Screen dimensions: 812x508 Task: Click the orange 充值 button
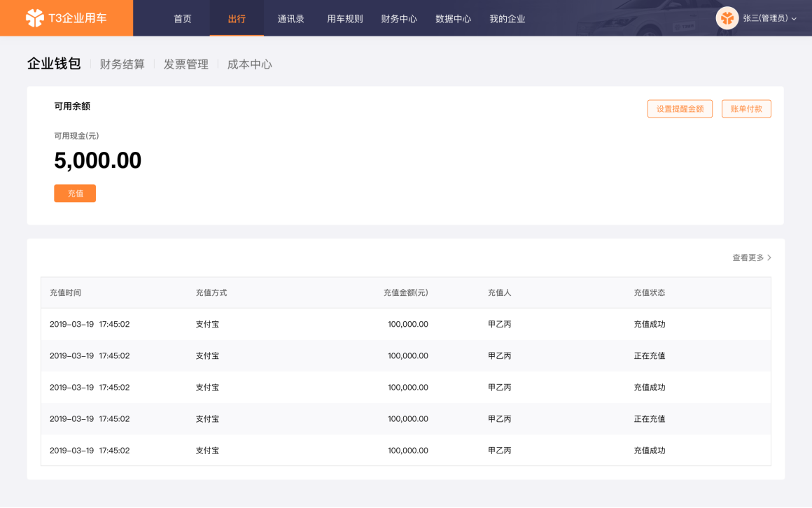[75, 193]
